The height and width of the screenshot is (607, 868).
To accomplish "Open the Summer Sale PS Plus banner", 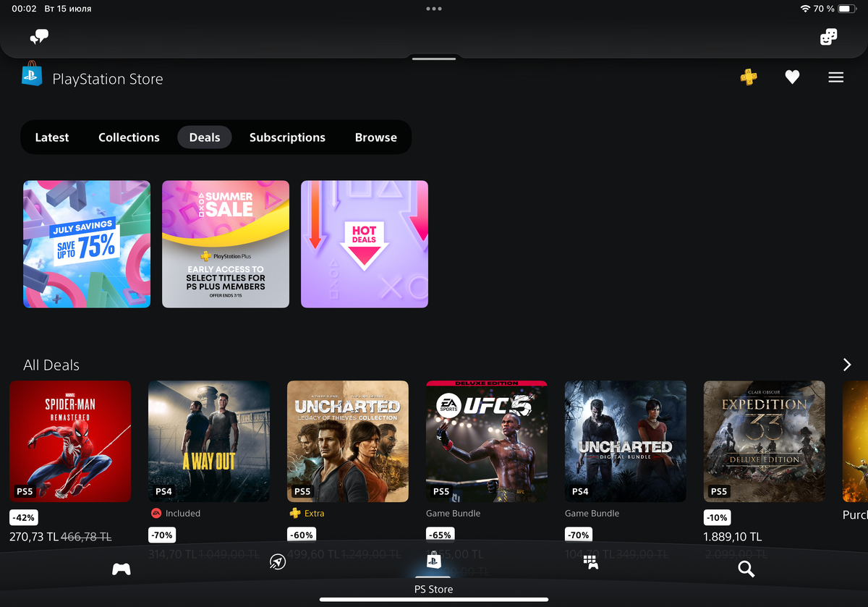I will (x=226, y=245).
